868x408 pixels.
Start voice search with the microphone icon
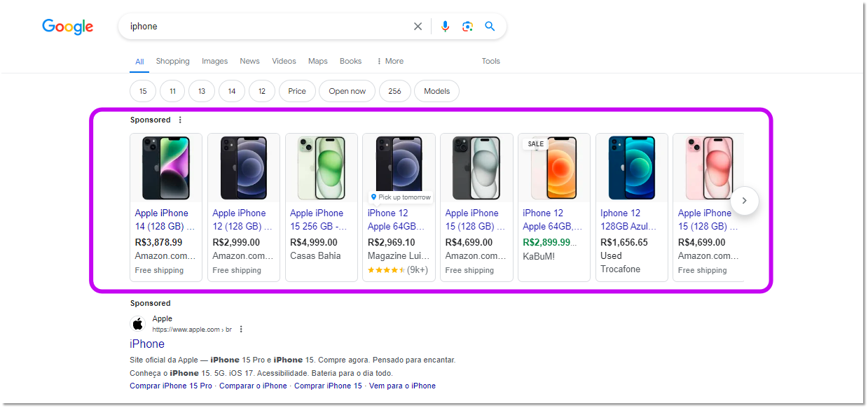click(445, 27)
